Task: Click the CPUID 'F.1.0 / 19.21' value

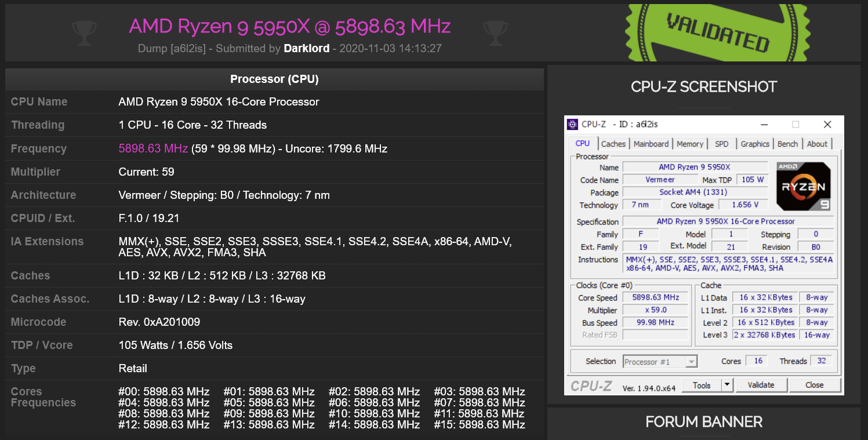Action: [x=148, y=218]
